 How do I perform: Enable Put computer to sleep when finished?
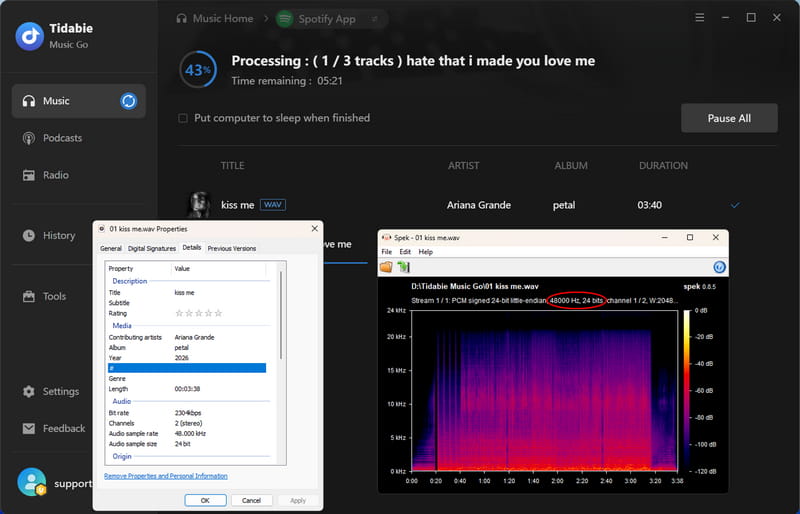pyautogui.click(x=183, y=118)
